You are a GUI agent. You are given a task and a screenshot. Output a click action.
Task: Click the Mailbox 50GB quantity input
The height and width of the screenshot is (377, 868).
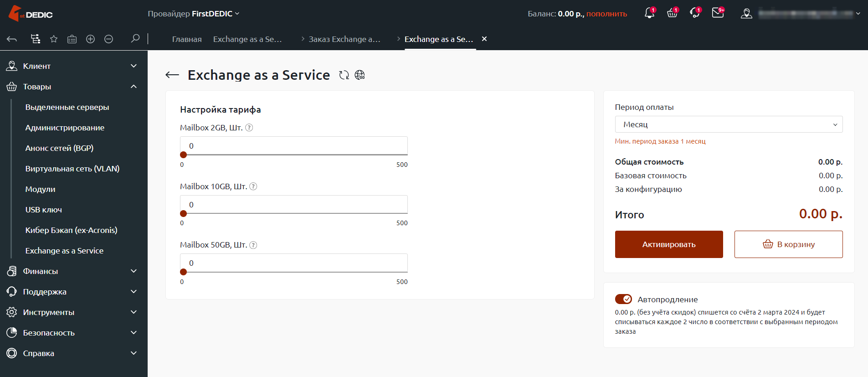point(294,263)
